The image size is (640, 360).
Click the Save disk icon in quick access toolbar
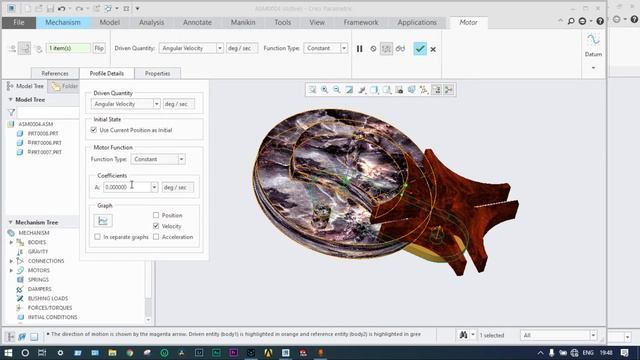50,9
